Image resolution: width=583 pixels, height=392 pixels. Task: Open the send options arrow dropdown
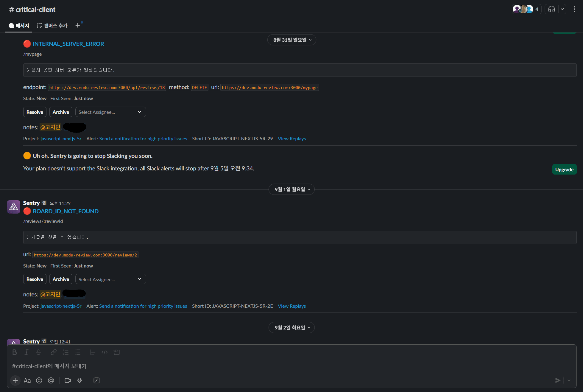569,380
